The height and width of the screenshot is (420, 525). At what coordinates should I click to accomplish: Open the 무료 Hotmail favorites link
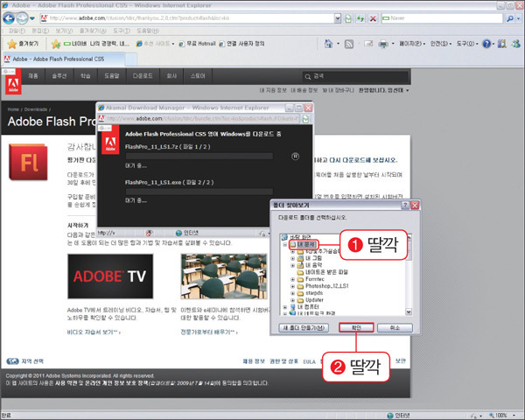[197, 44]
